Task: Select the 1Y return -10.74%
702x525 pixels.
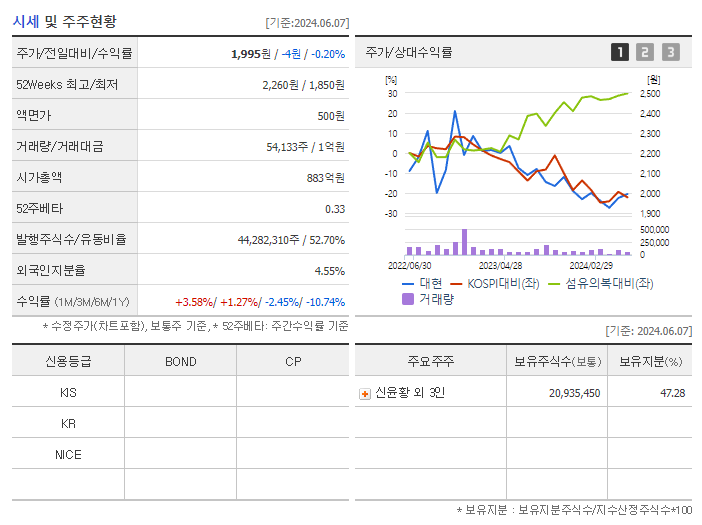Action: (x=325, y=302)
